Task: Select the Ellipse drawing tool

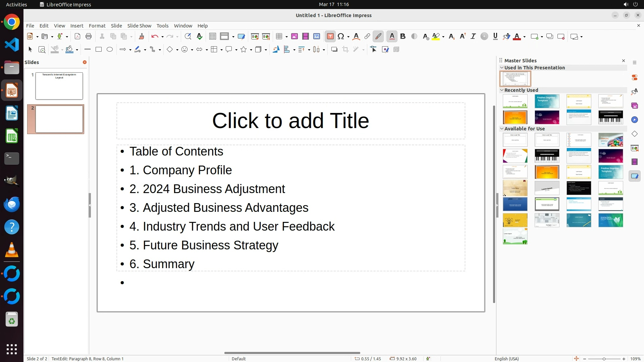Action: click(110, 50)
